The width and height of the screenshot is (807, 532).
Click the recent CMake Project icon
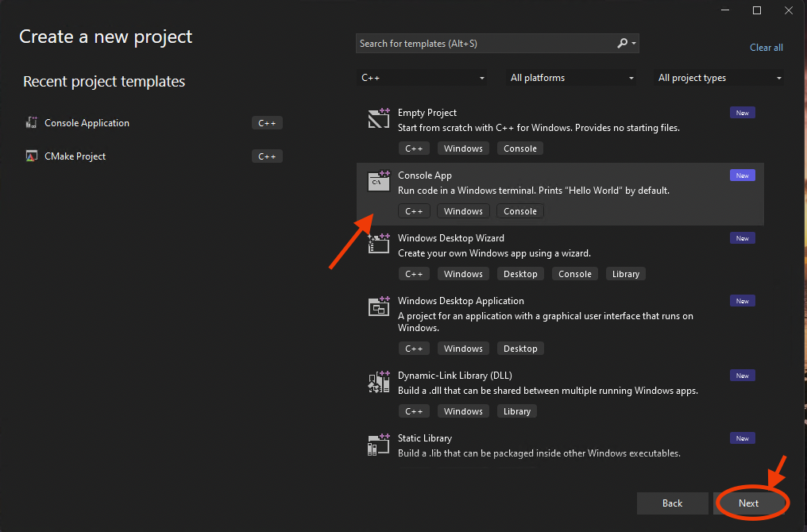coord(32,156)
